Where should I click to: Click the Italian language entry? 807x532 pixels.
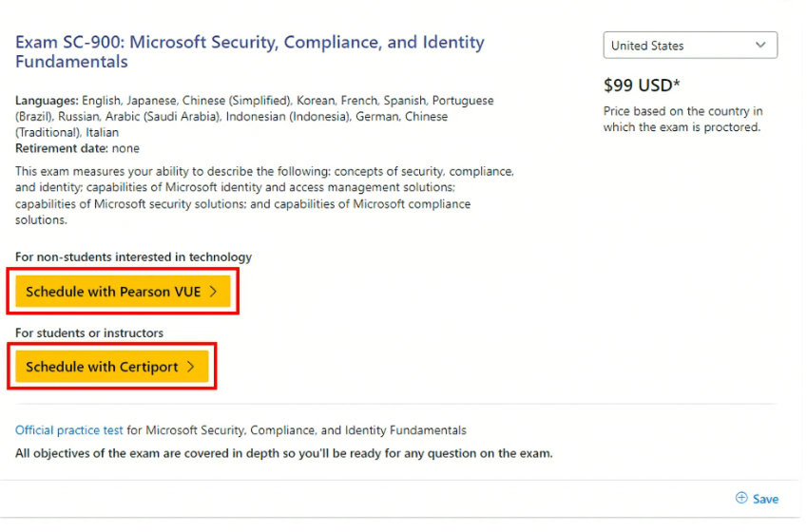(102, 132)
